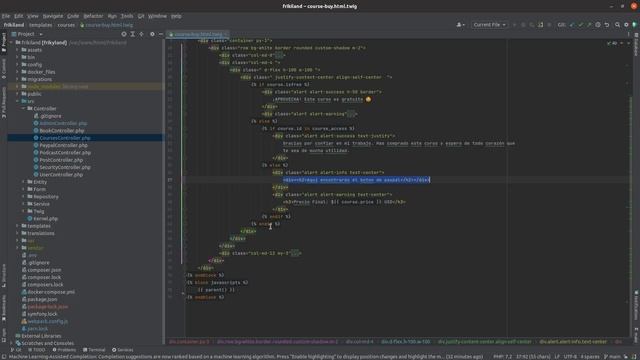Click the collapse all icon in Project panel
This screenshot has width=640, height=360.
point(142,34)
